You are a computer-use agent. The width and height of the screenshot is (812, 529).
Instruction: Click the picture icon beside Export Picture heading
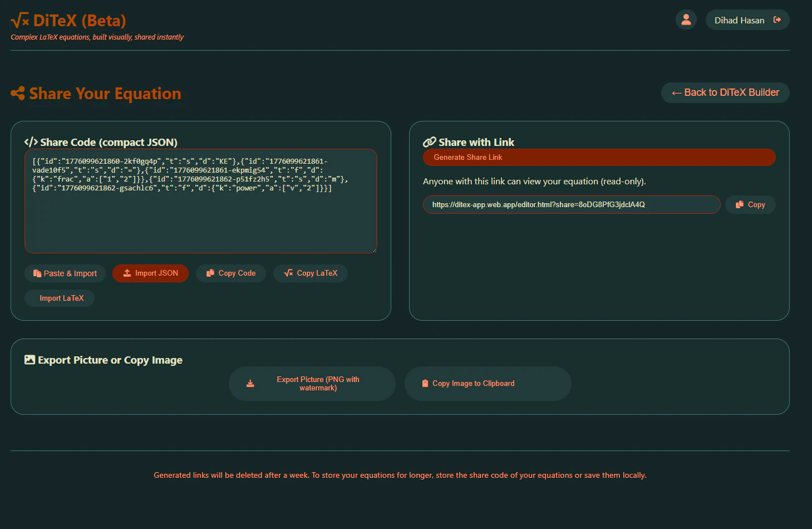[x=29, y=360]
